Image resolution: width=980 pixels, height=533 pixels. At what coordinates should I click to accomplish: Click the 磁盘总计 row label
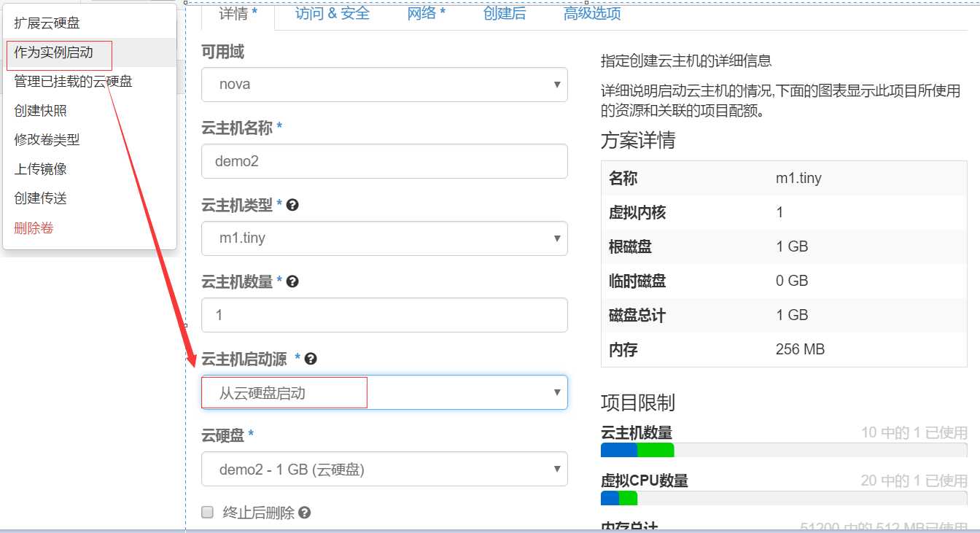click(x=637, y=316)
